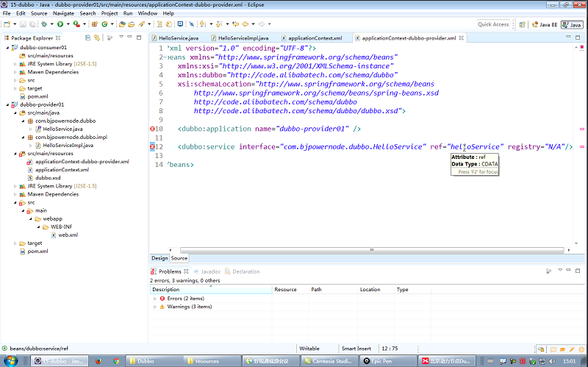Open Package Explorer view menu arrow
This screenshot has height=367, width=588.
point(122,36)
